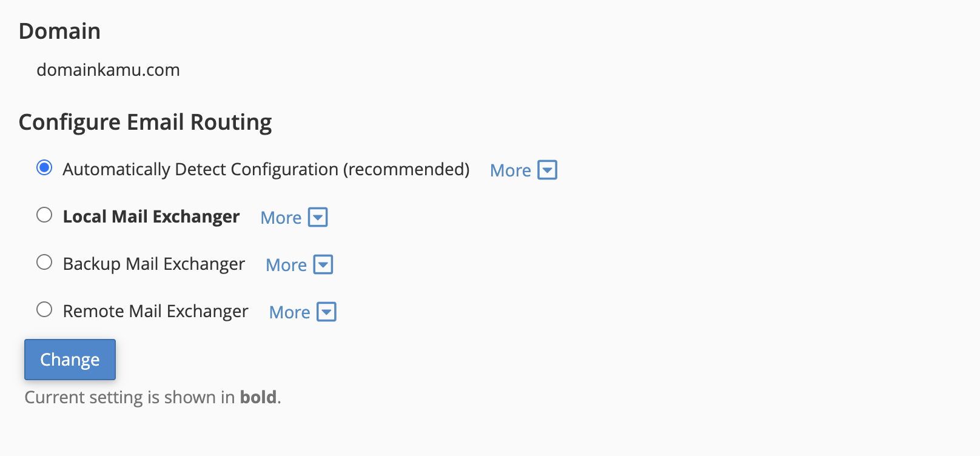Click the "Remote Mail Exchanger" label text
Screen dimensions: 980x456
[x=155, y=311]
